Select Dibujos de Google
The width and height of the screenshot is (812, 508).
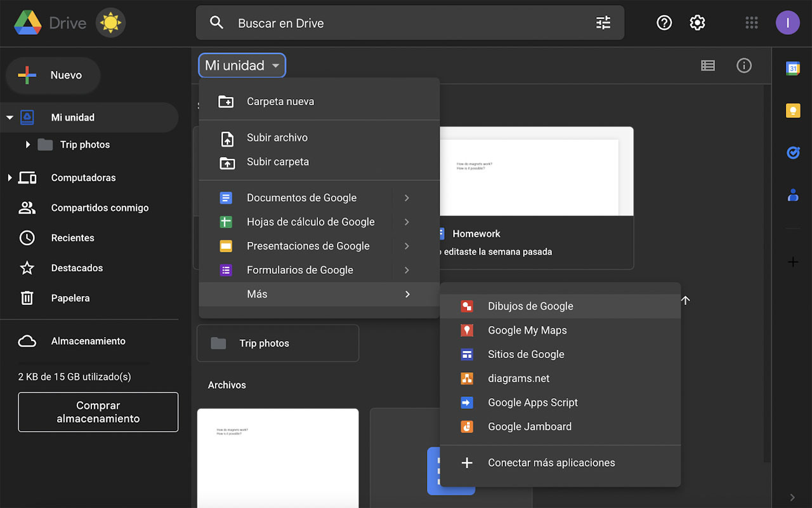tap(560, 306)
